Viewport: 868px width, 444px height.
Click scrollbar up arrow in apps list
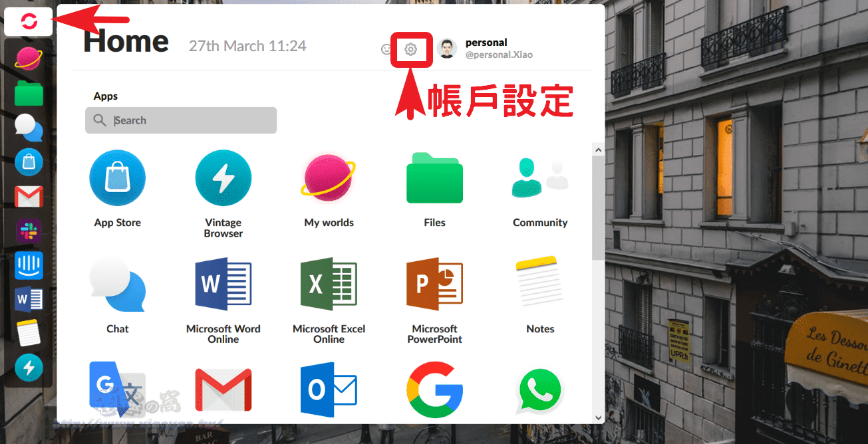(598, 151)
